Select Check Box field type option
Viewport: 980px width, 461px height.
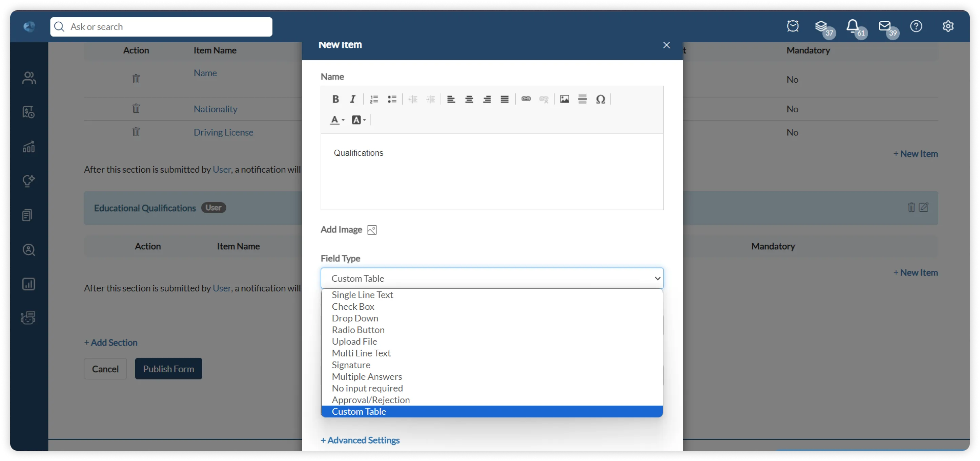click(x=353, y=306)
